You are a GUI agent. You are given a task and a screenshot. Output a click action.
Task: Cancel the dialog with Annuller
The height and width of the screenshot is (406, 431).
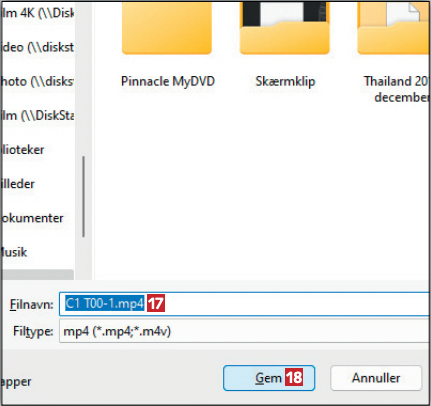pos(376,378)
